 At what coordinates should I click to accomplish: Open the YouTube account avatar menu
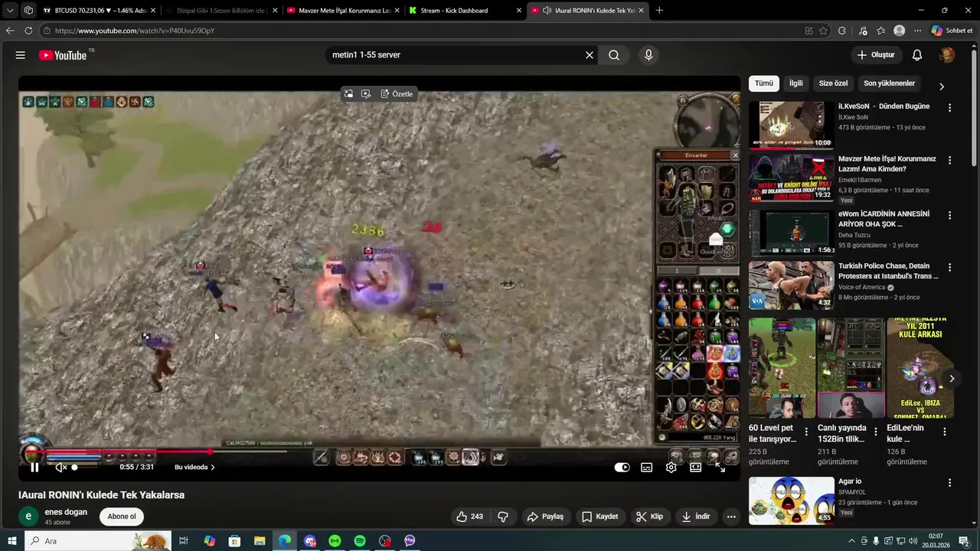point(947,55)
